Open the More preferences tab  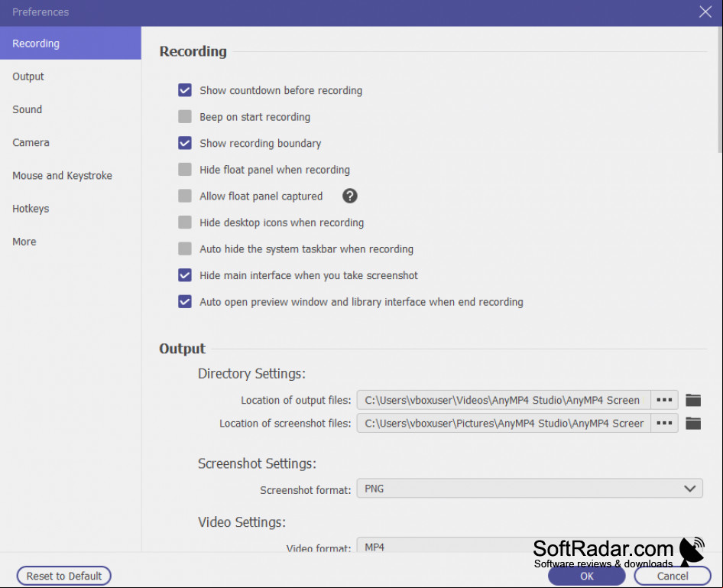click(70, 242)
